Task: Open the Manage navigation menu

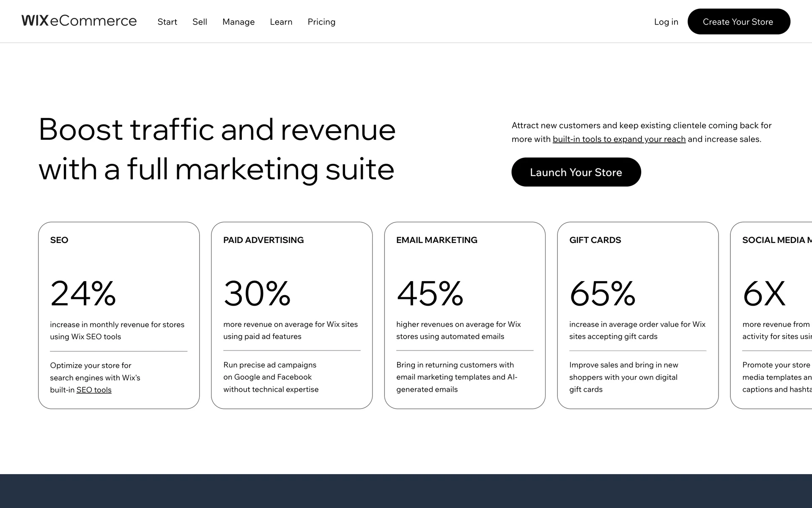Action: point(239,22)
